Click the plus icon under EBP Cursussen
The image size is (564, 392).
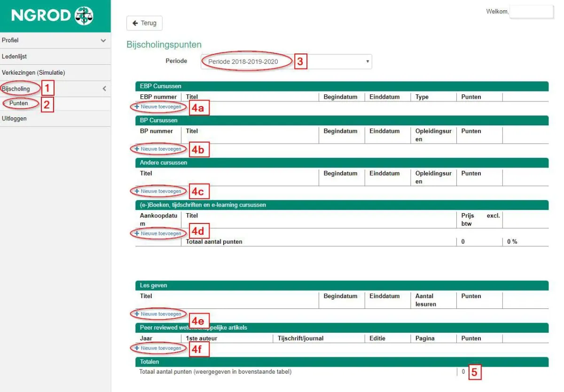[x=137, y=107]
